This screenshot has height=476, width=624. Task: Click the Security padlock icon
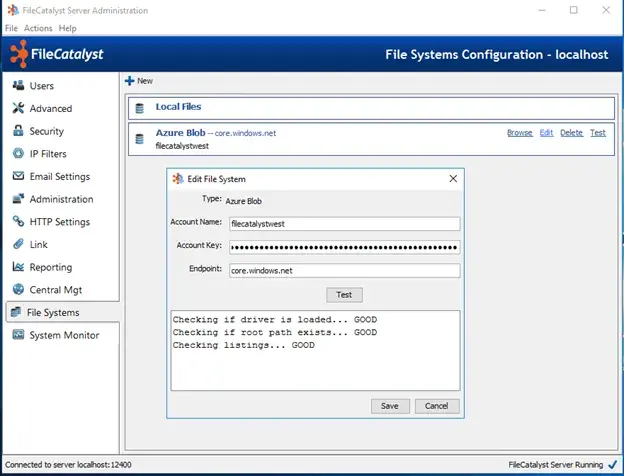[18, 131]
